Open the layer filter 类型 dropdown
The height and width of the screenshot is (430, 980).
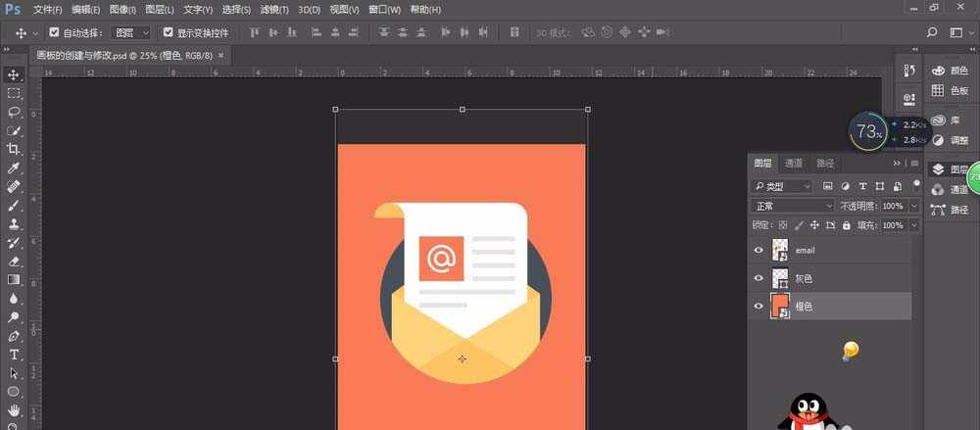[781, 186]
